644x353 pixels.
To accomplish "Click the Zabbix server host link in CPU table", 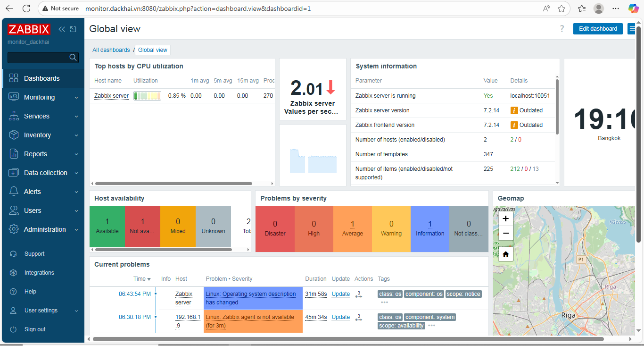I will (111, 96).
